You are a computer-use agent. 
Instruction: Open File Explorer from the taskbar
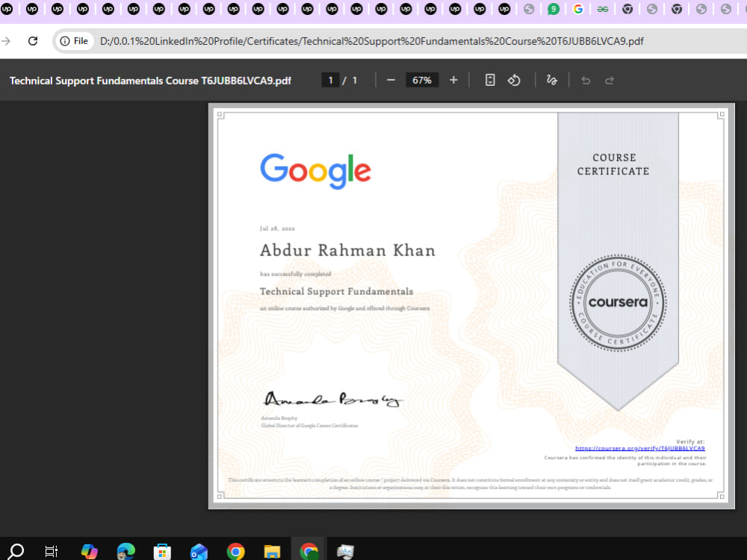click(272, 552)
